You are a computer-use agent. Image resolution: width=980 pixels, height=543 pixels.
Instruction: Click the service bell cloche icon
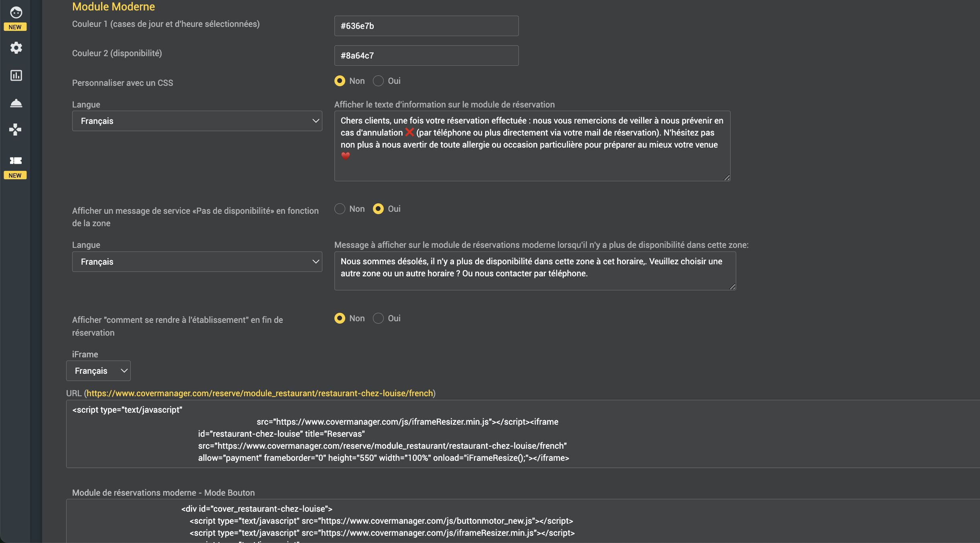click(x=16, y=103)
